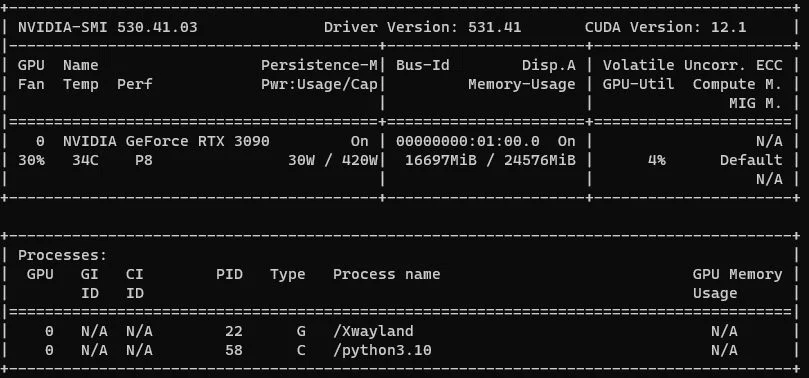Click PID 22 in process list
The width and height of the screenshot is (809, 378).
[x=234, y=331]
